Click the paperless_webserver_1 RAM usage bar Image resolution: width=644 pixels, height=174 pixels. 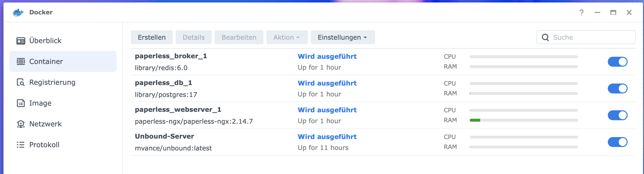524,120
